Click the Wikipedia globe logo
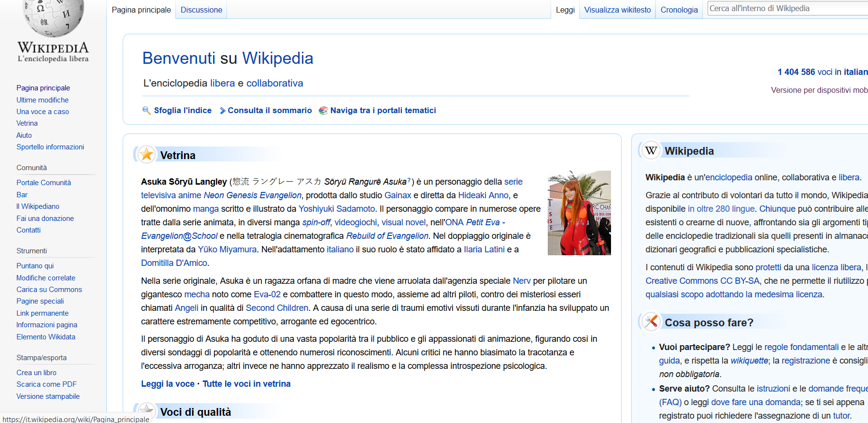This screenshot has height=423, width=868. [x=53, y=19]
